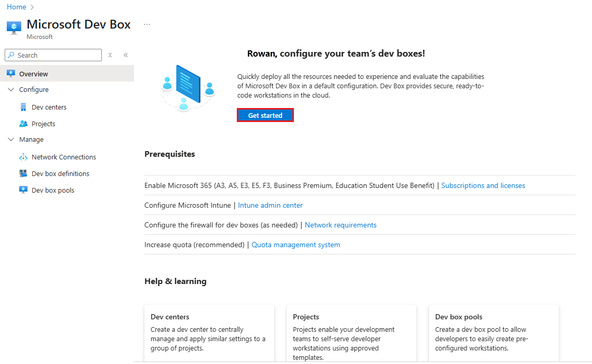592x364 pixels.
Task: Collapse the left sidebar with double chevron
Action: coord(125,55)
